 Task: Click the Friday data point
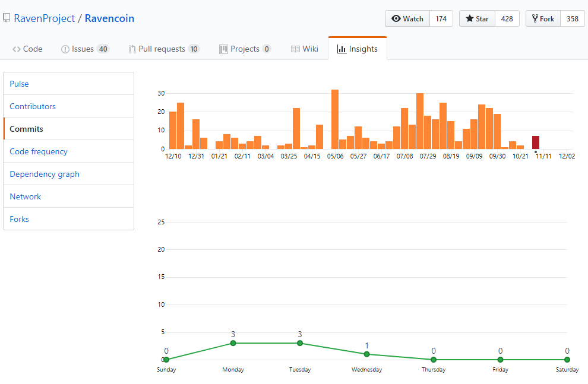pos(500,360)
